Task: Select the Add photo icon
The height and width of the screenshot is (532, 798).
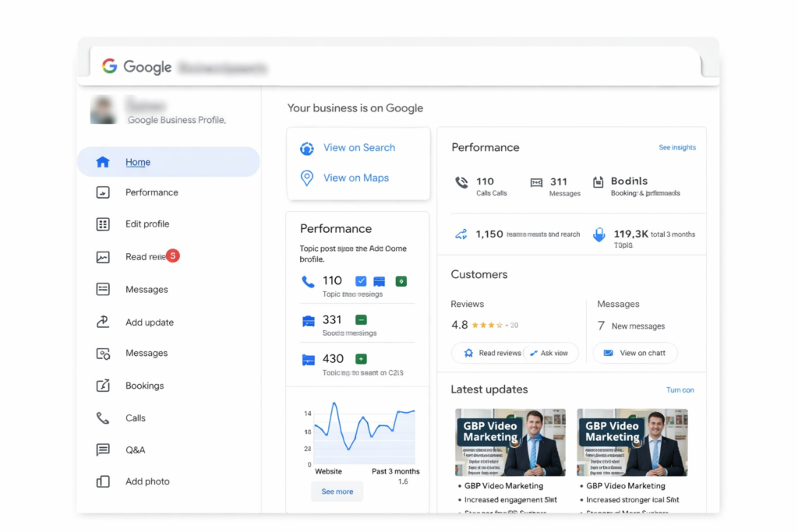Action: pos(103,481)
